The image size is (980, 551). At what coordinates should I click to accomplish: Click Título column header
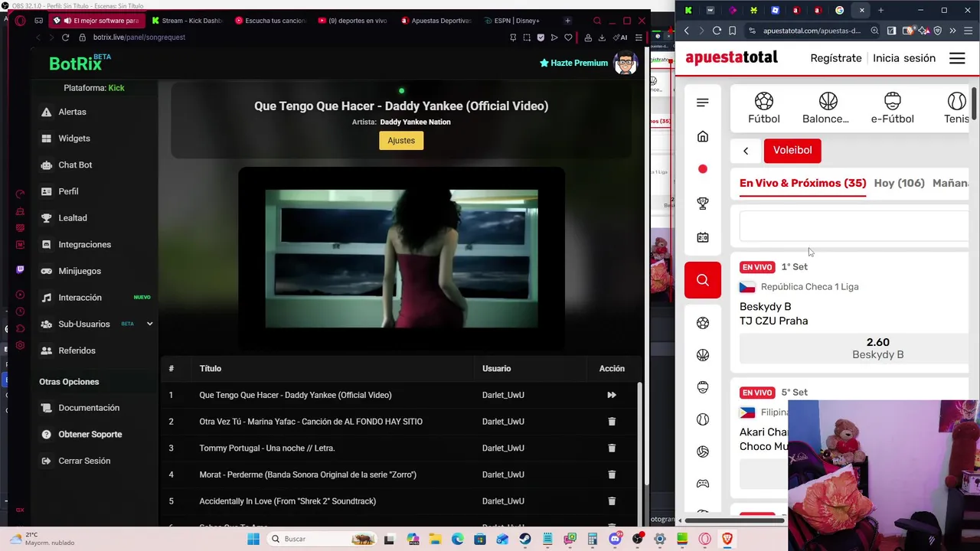[211, 369]
